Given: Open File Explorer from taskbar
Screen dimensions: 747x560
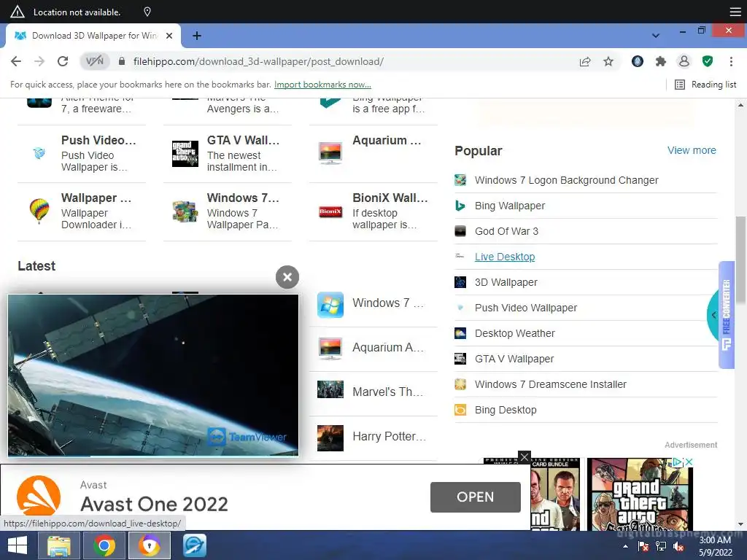Looking at the screenshot, I should tap(59, 545).
